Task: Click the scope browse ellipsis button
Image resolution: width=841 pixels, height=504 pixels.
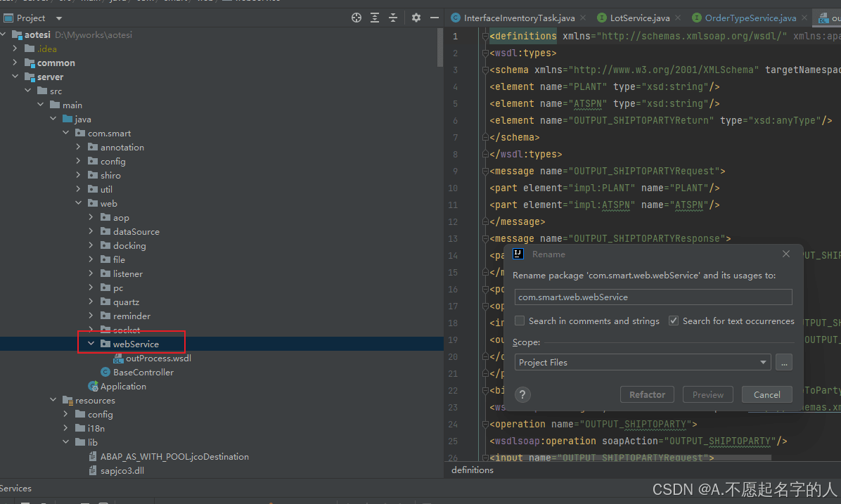Action: click(x=783, y=363)
